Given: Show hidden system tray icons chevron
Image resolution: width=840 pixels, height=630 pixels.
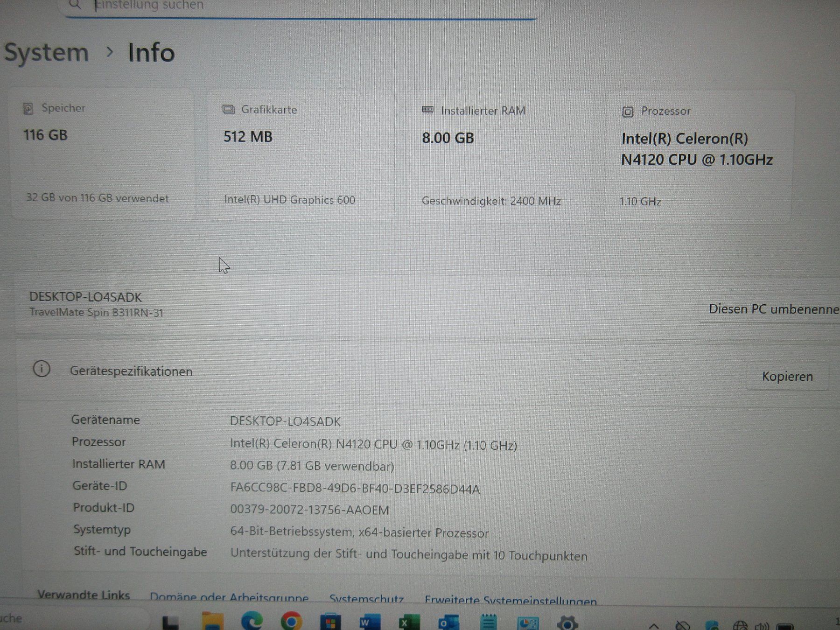Looking at the screenshot, I should point(654,626).
